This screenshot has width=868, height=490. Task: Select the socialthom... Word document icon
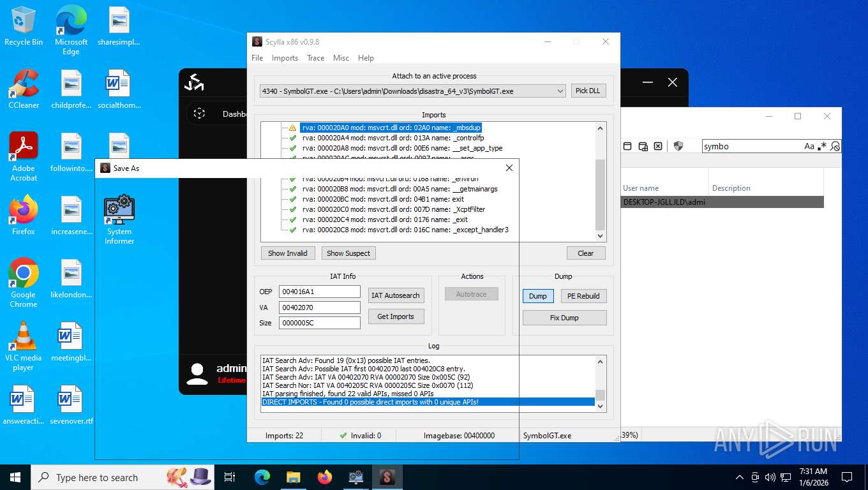[x=119, y=89]
